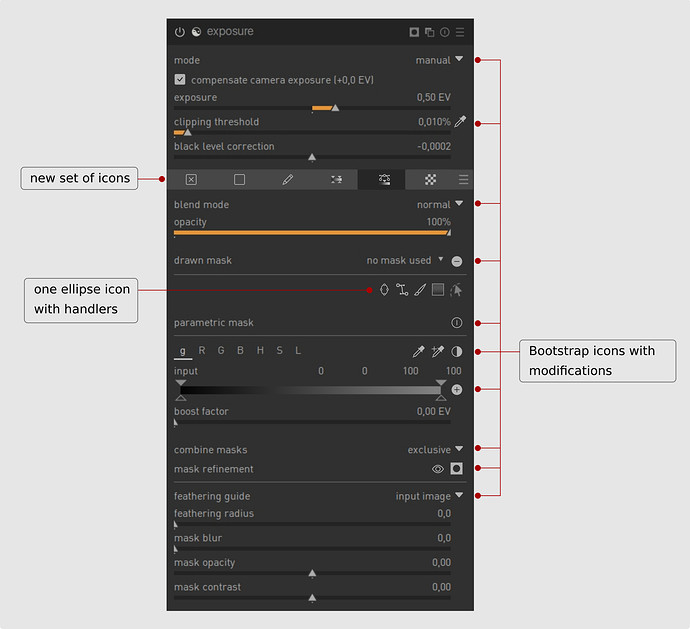This screenshot has width=690, height=629.
Task: Click black level value -0,0002
Action: pos(434,146)
